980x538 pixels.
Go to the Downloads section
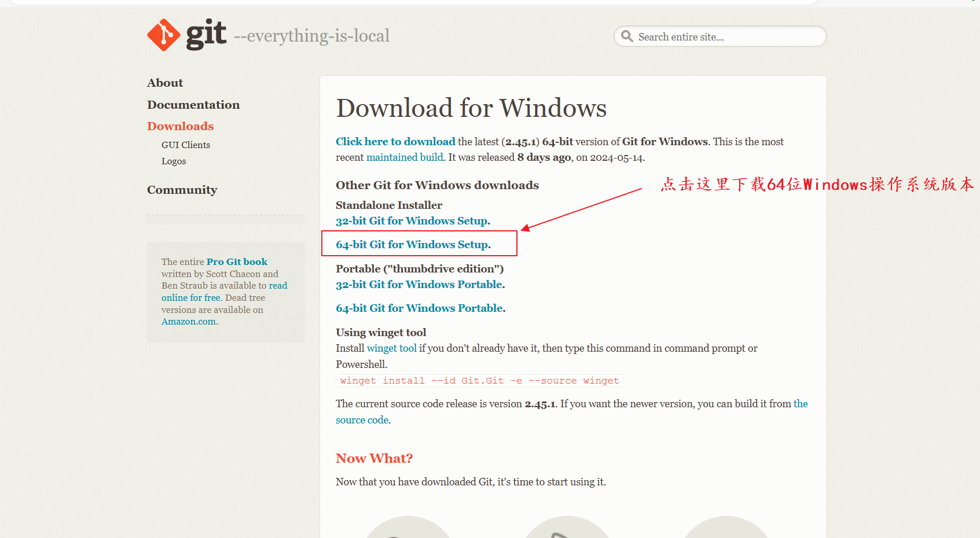181,126
